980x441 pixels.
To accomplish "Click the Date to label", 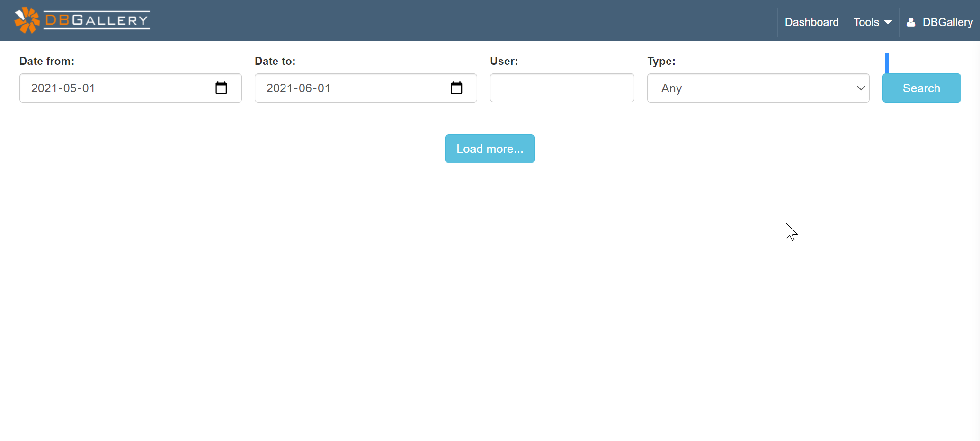I will point(275,61).
